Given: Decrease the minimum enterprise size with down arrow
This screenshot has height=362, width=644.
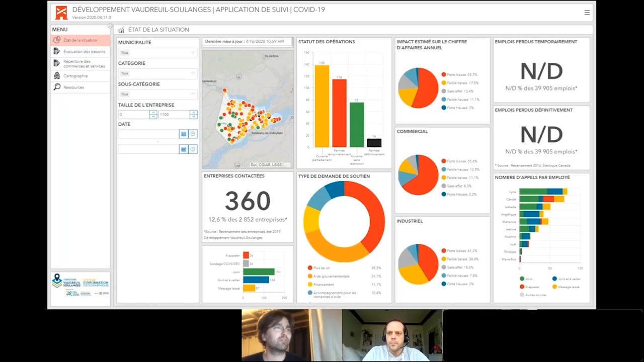Looking at the screenshot, I should point(153,117).
